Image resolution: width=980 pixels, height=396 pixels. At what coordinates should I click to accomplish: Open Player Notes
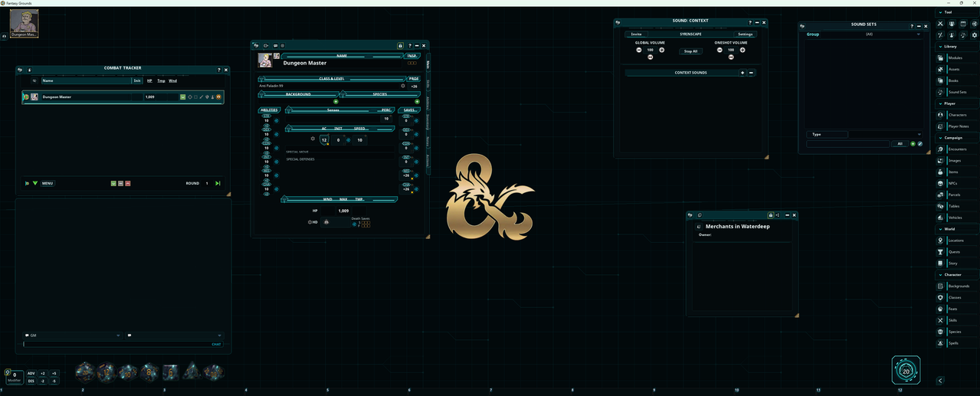pyautogui.click(x=956, y=126)
